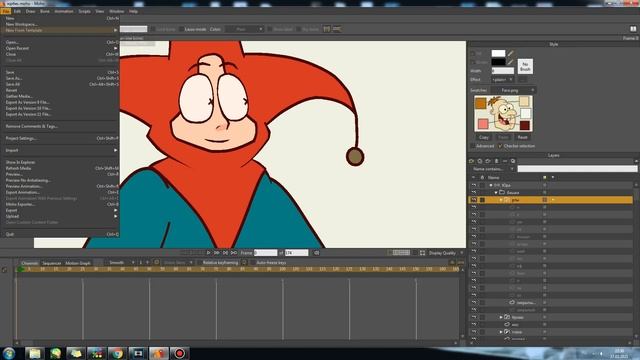Click the Face.png swatch image thumbnail
This screenshot has height=360, width=640.
[503, 114]
